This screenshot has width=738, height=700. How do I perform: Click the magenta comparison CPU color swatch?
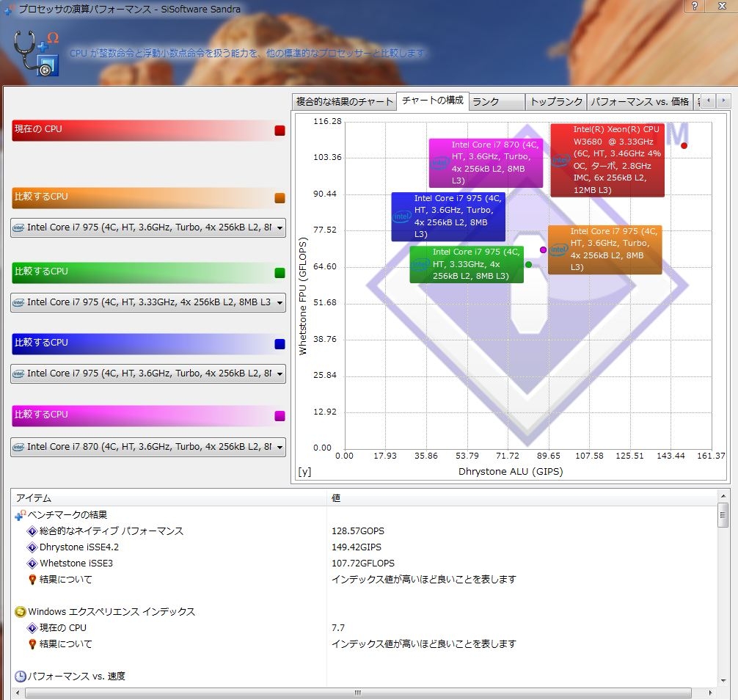click(280, 415)
